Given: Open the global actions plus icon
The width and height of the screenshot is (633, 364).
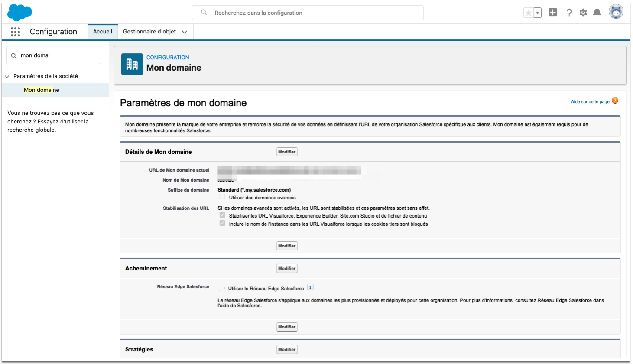Looking at the screenshot, I should 553,13.
